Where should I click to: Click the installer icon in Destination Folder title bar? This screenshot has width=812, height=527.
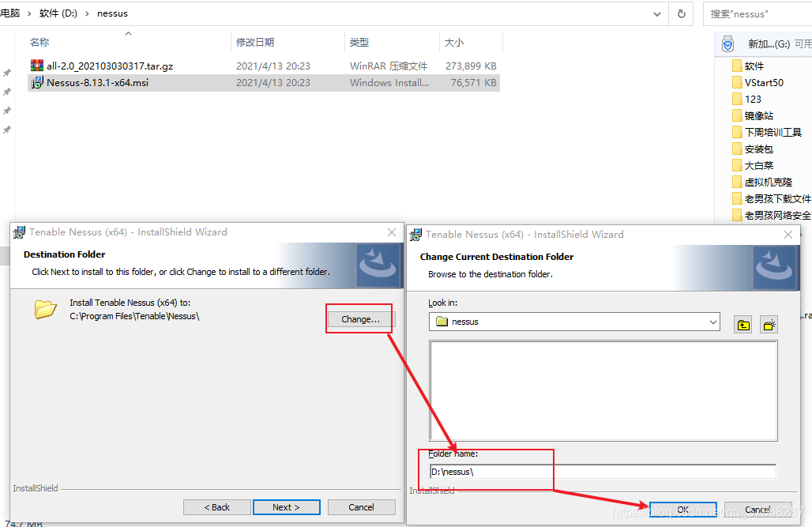click(19, 232)
